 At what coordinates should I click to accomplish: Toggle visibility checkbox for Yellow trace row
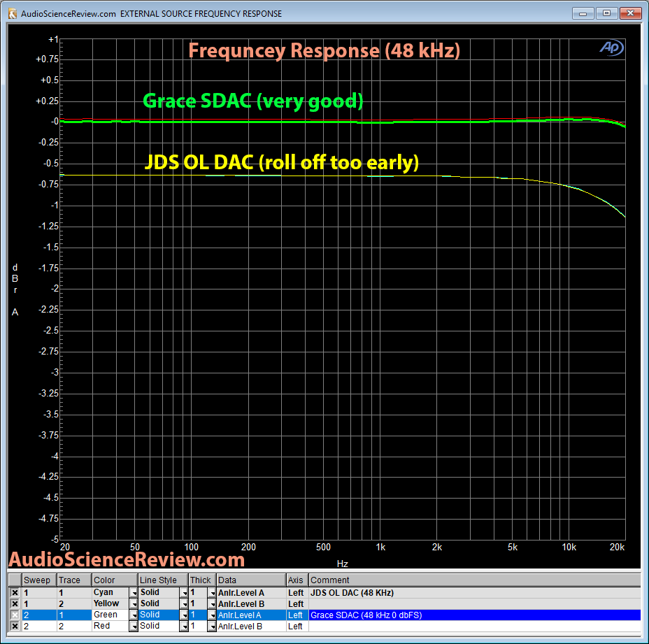click(x=15, y=604)
